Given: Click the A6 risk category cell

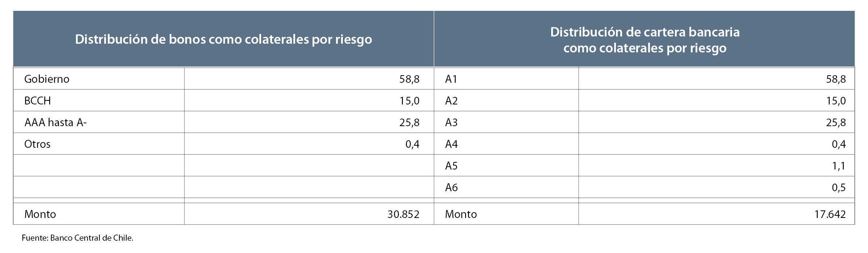Looking at the screenshot, I should pos(451,188).
